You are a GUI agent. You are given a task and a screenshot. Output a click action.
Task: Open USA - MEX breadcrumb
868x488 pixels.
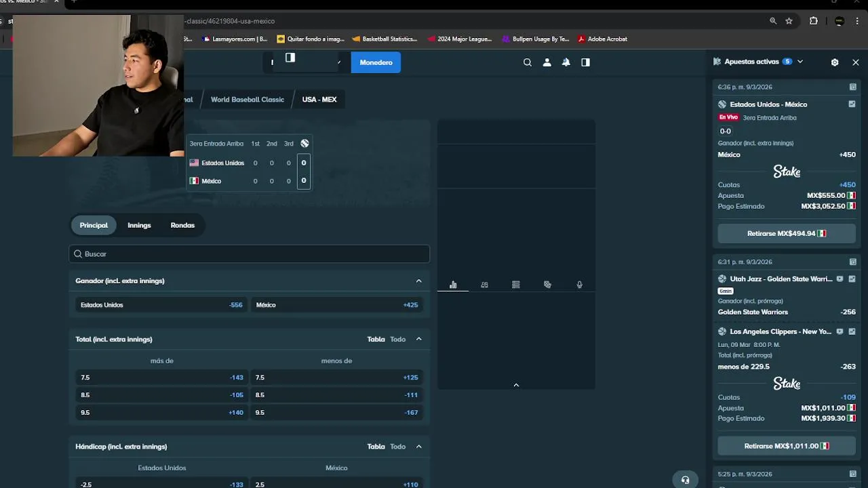coord(319,100)
